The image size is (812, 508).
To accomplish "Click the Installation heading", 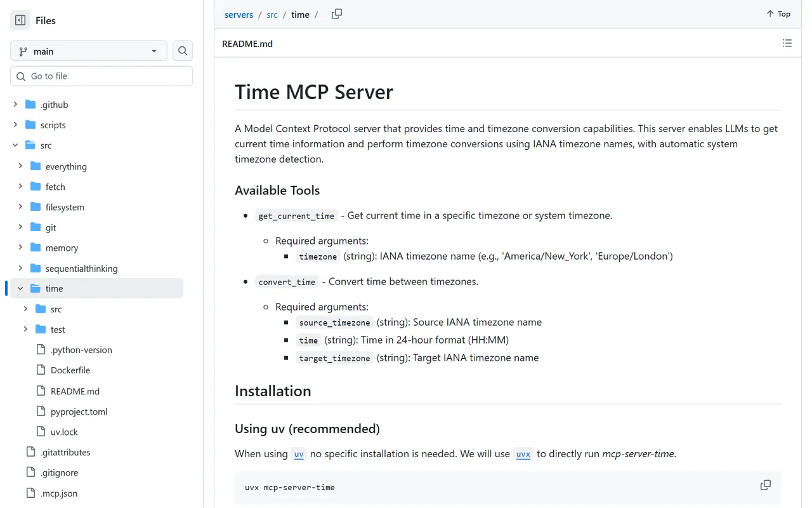I will click(x=273, y=391).
